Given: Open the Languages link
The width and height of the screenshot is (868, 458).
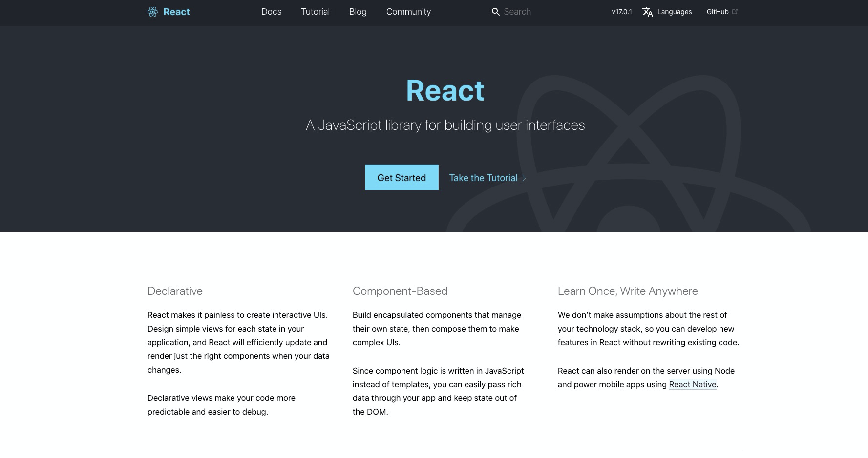Looking at the screenshot, I should coord(675,12).
